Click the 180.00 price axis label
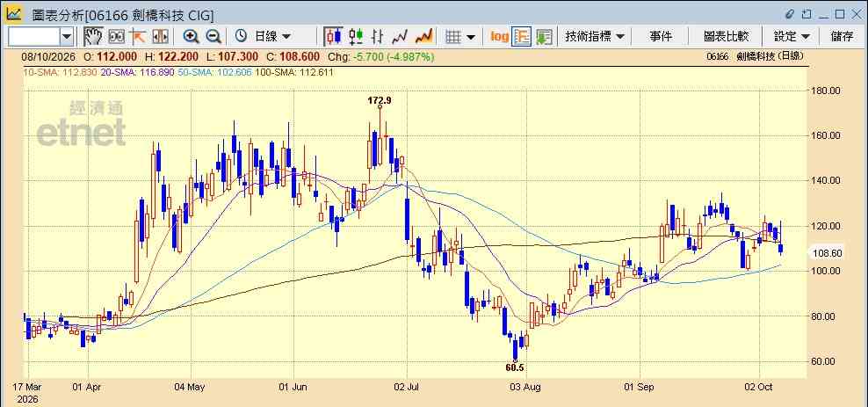The width and height of the screenshot is (868, 407). pos(827,91)
